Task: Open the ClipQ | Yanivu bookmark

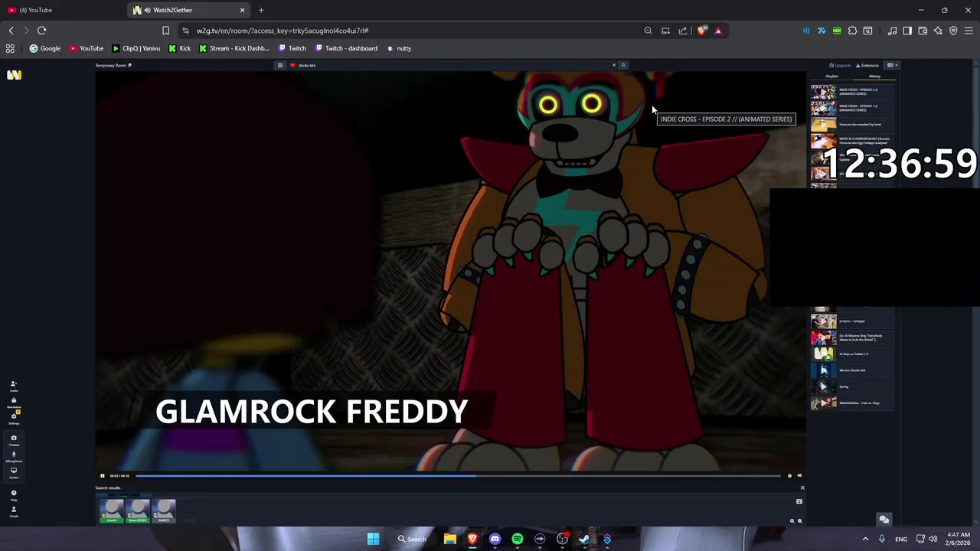Action: click(x=136, y=48)
